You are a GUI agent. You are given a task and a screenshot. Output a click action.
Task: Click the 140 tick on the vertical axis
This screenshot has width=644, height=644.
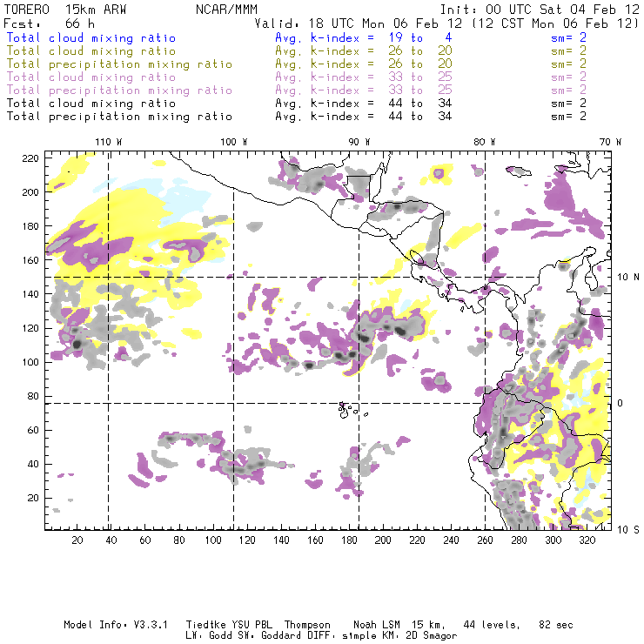[x=30, y=294]
